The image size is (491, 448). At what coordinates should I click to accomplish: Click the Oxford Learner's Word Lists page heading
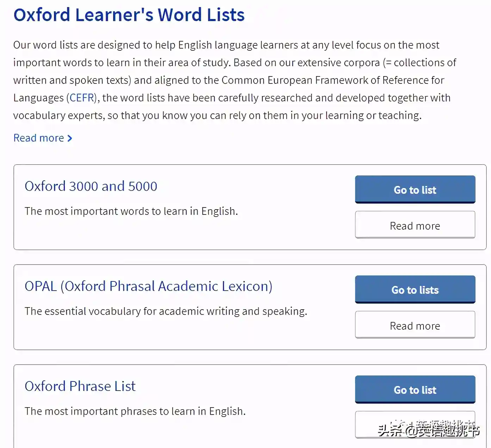click(x=129, y=15)
